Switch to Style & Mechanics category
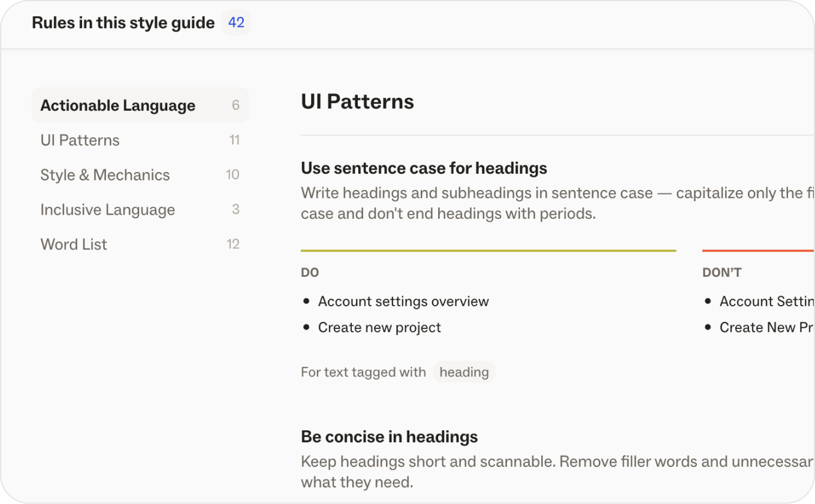 pyautogui.click(x=140, y=175)
